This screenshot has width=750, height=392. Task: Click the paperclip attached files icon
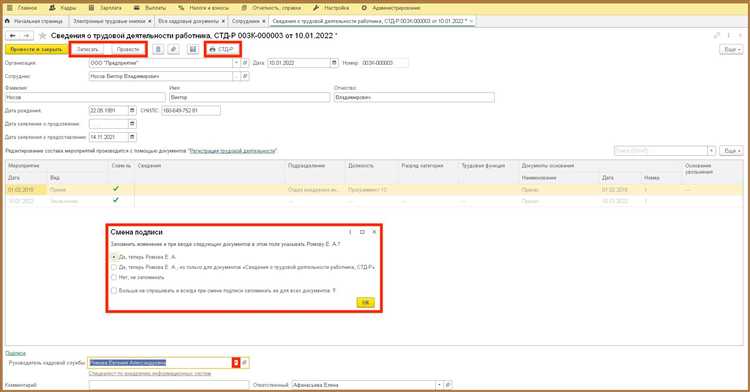click(x=174, y=49)
